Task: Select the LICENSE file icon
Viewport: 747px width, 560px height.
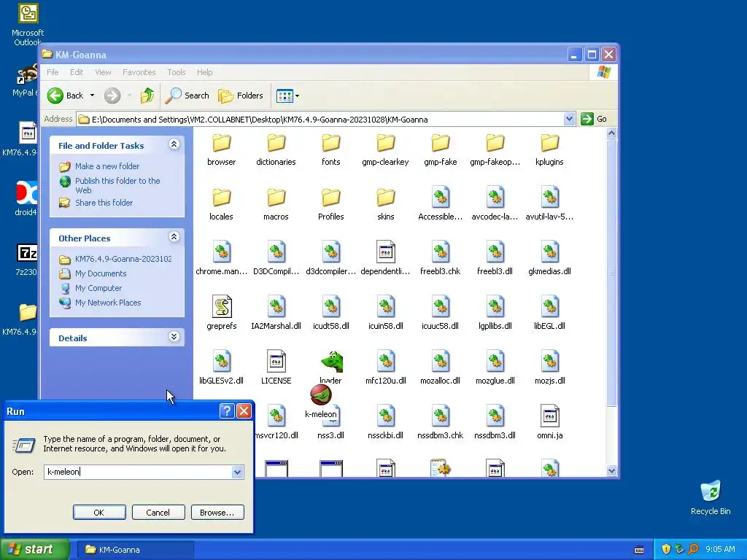Action: tap(276, 362)
